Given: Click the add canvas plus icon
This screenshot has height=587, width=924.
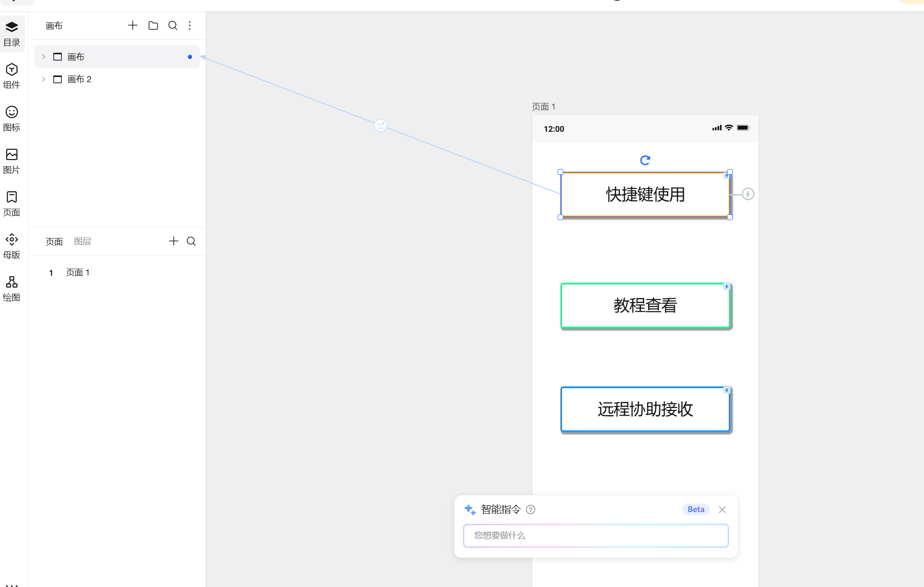Looking at the screenshot, I should 133,26.
